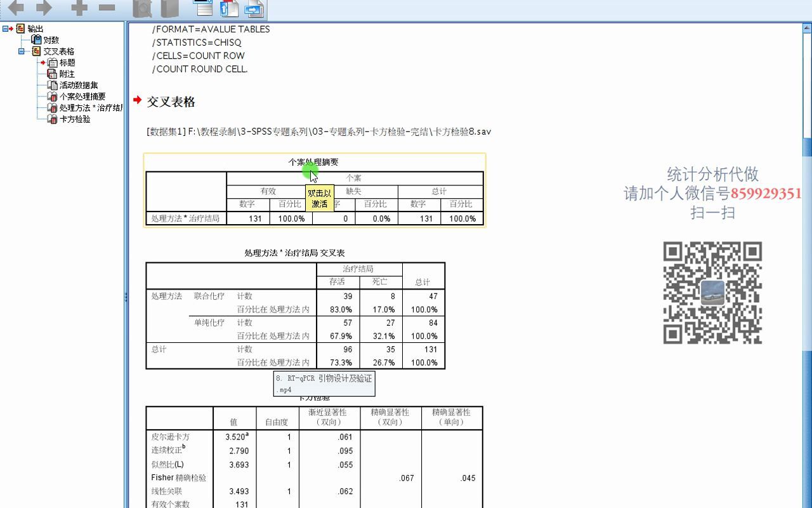Click the Insert title page icon
The height and width of the screenshot is (508, 812).
[229, 8]
